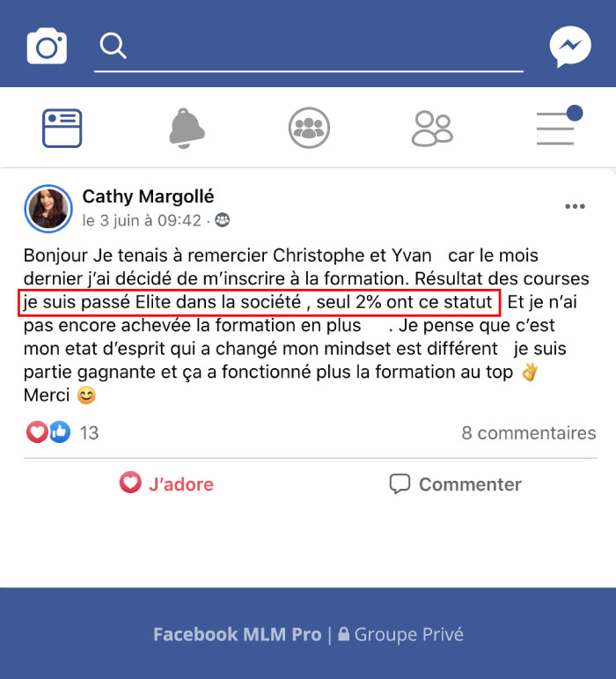Switch to the News Feed tab

62,129
